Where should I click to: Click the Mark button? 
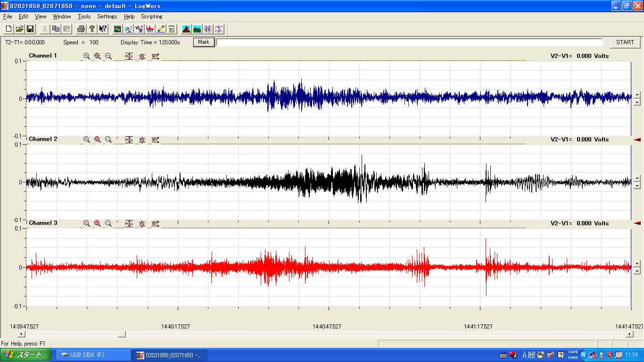204,42
